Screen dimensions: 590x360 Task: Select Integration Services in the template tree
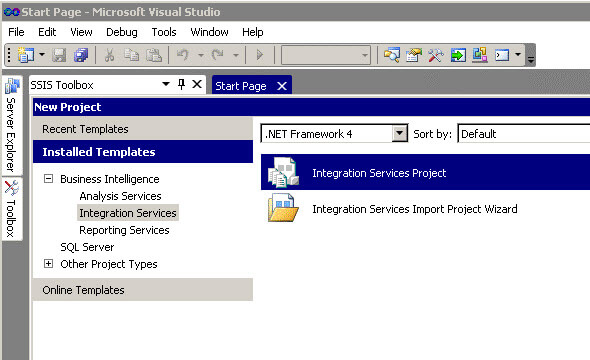click(128, 213)
